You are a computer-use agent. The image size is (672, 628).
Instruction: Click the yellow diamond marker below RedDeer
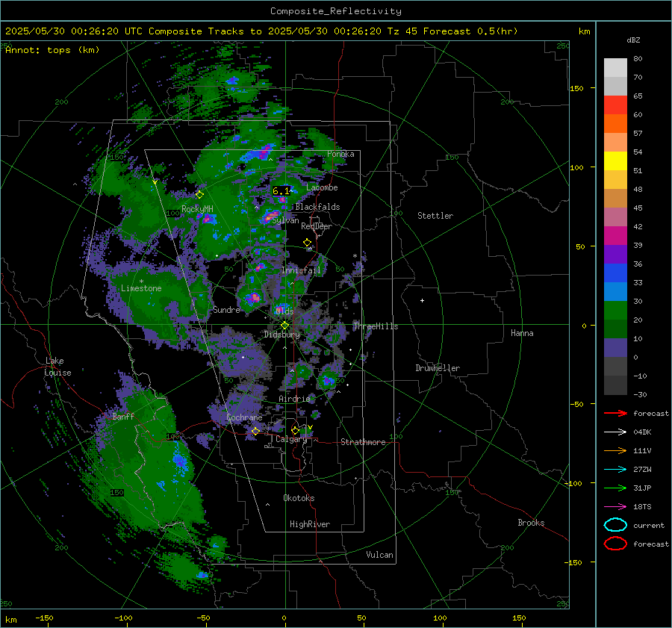pos(307,243)
